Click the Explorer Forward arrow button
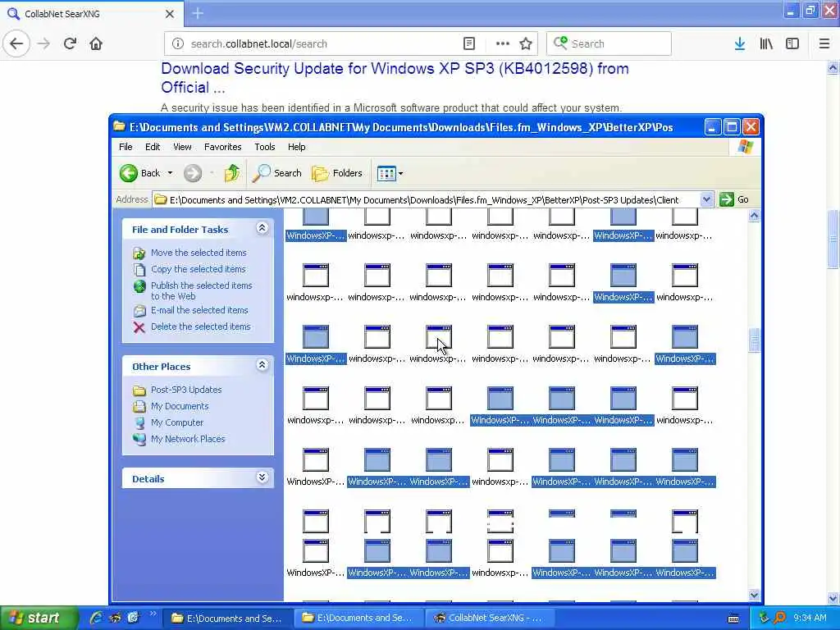The image size is (840, 630). tap(193, 173)
